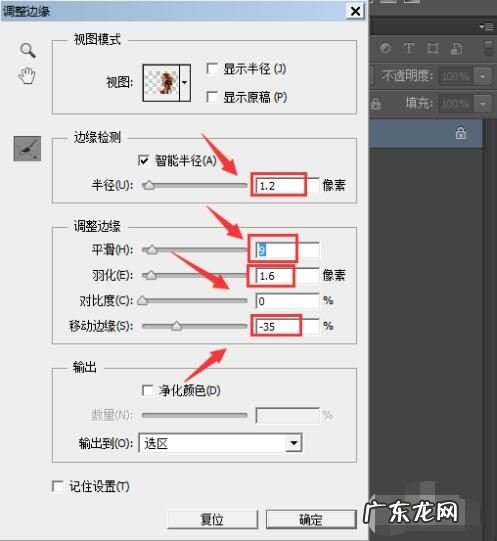Click the 平滑(H) slider handle
The height and width of the screenshot is (541, 497).
click(151, 250)
